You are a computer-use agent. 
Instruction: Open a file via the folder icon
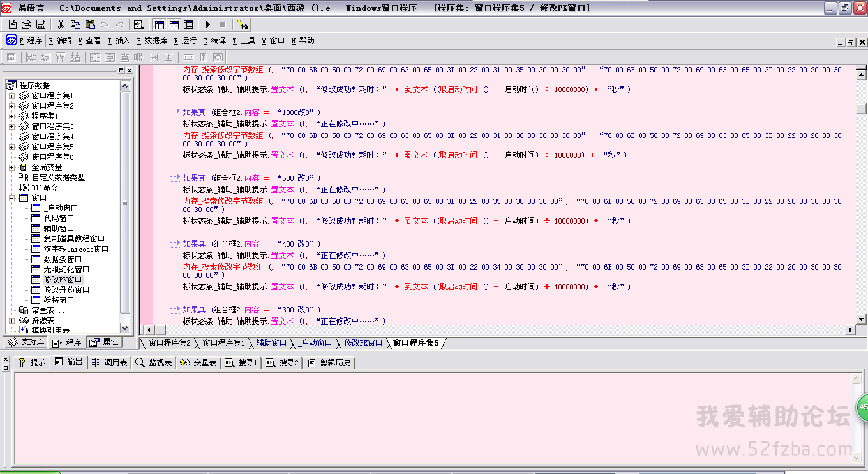coord(26,24)
